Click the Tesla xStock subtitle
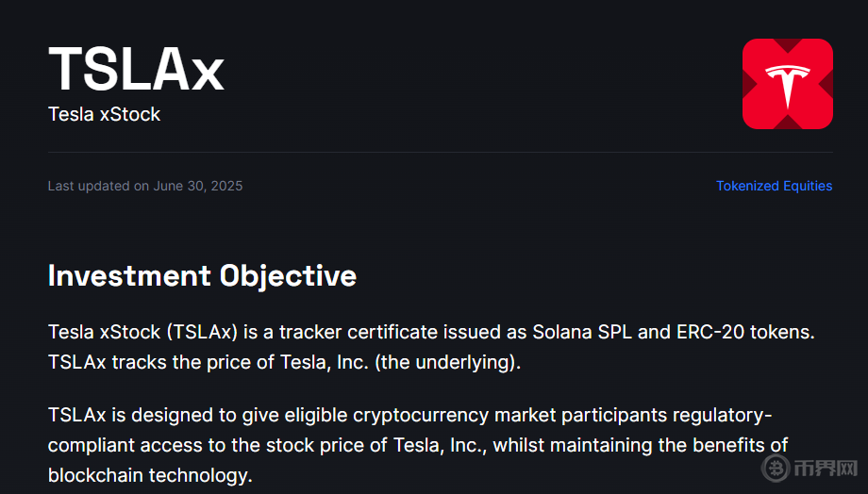 104,114
